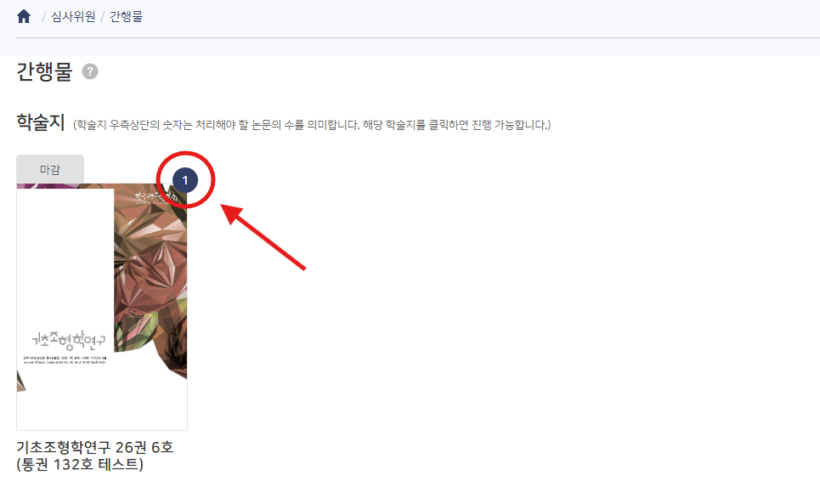Screen dimensions: 820x504
Task: Click the (통권 132호 테스트) caption line
Action: tap(80, 464)
